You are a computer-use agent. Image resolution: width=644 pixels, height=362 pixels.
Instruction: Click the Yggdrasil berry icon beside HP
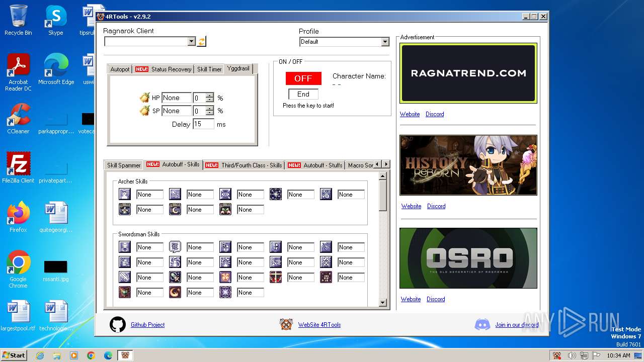(x=145, y=98)
